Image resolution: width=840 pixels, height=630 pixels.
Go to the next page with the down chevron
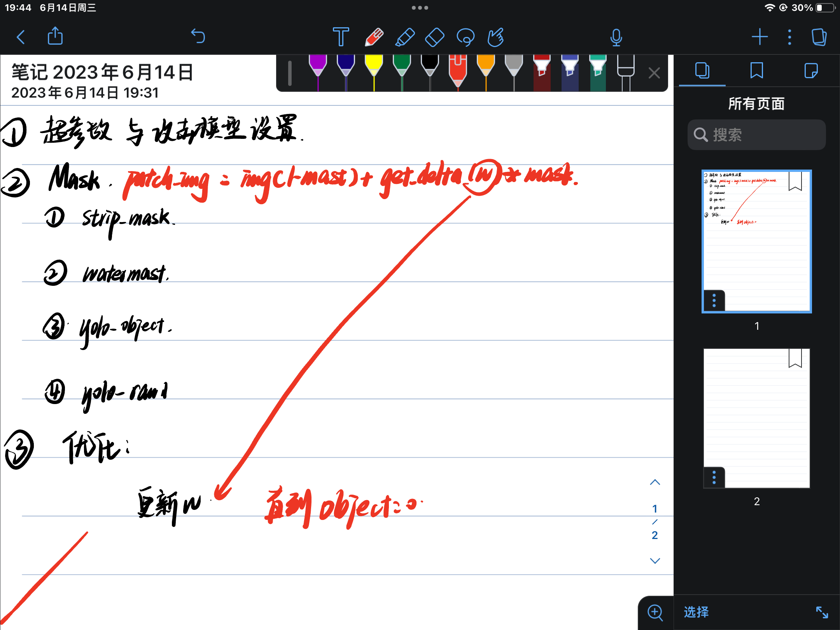tap(655, 560)
